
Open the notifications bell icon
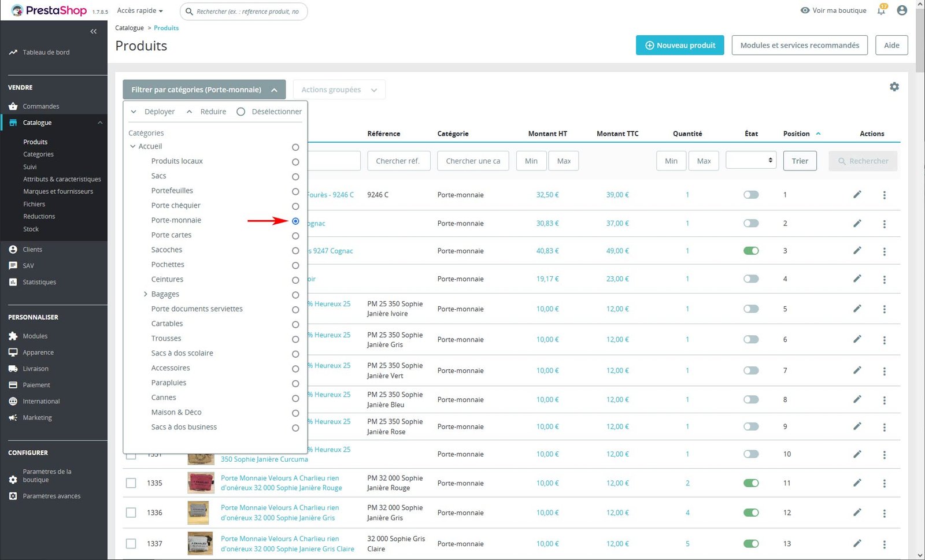click(x=881, y=10)
